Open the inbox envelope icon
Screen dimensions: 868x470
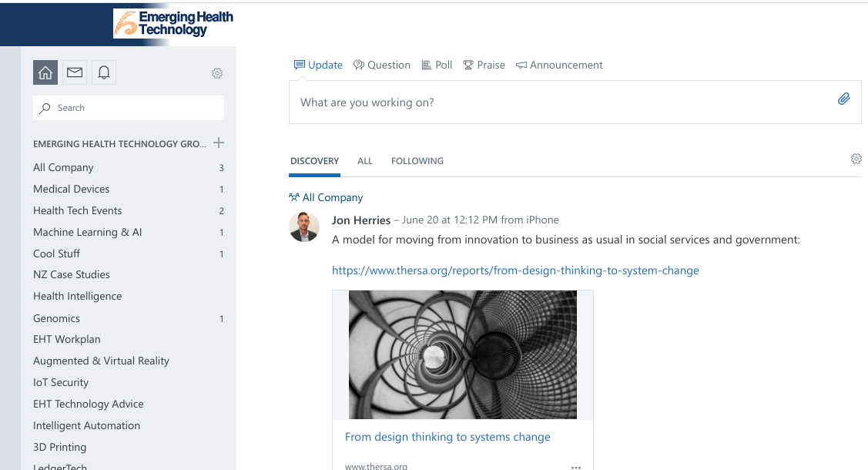(x=75, y=72)
